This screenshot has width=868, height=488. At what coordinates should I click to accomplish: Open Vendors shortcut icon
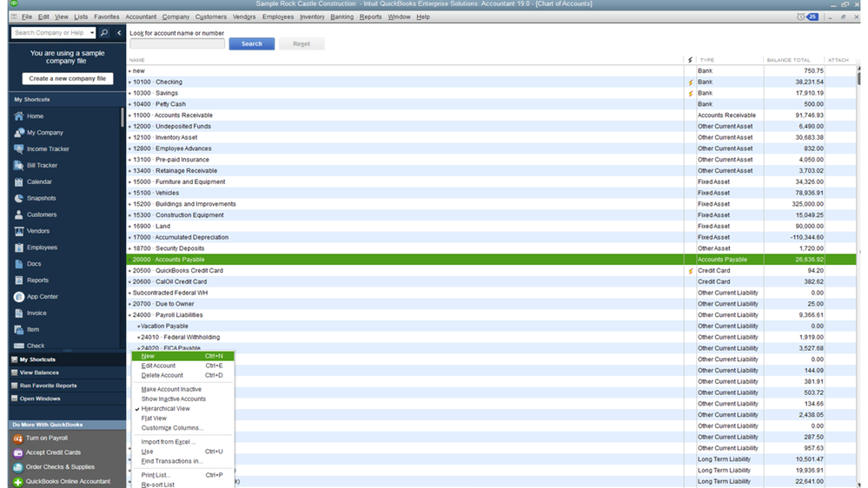[x=19, y=231]
